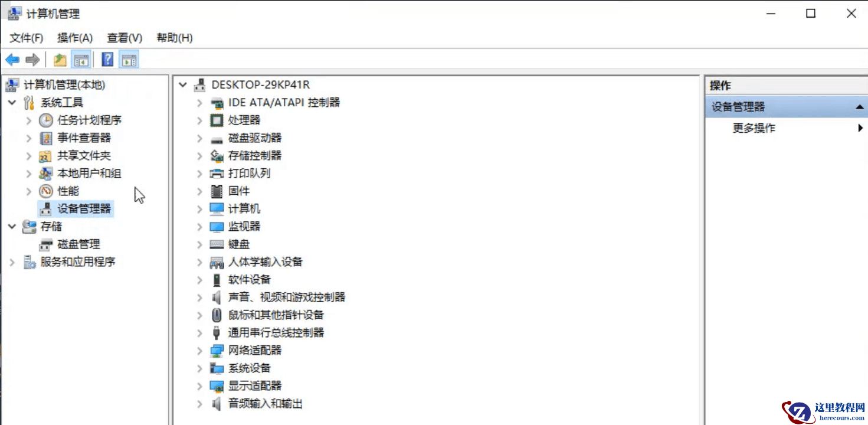Click the 磁盘管理 icon under 存储
The width and height of the screenshot is (868, 425).
point(47,244)
